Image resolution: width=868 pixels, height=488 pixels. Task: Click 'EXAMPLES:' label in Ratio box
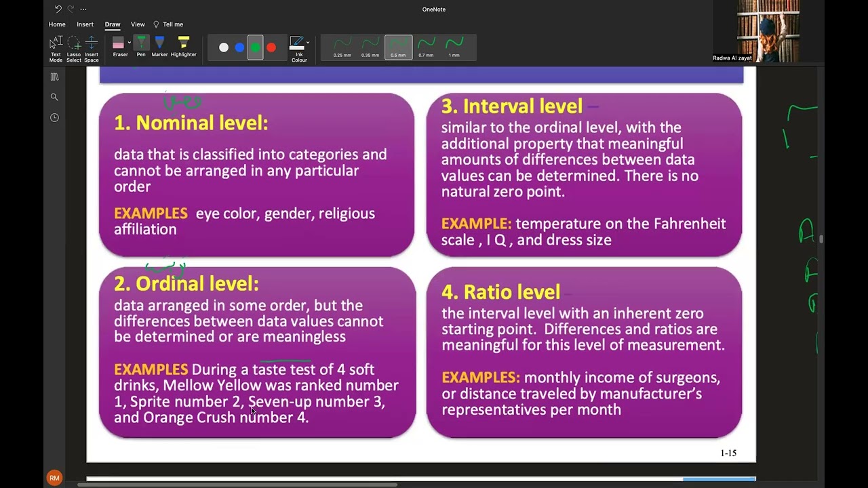[x=481, y=378]
